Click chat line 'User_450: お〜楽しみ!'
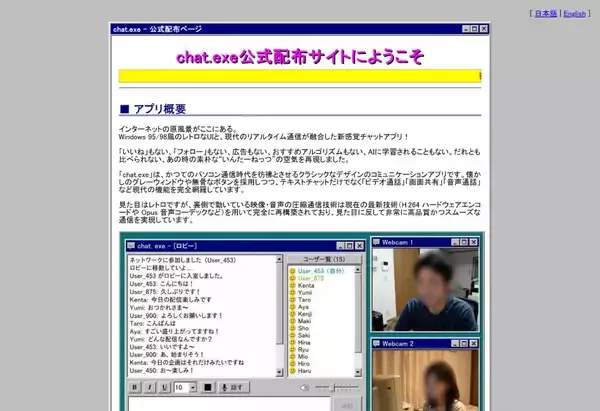This screenshot has width=600, height=411. pyautogui.click(x=161, y=370)
